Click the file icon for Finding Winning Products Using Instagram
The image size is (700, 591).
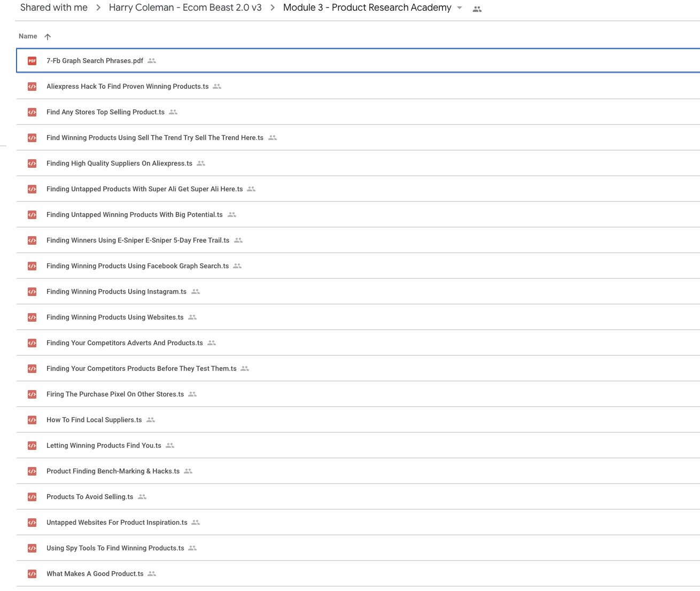pos(32,292)
